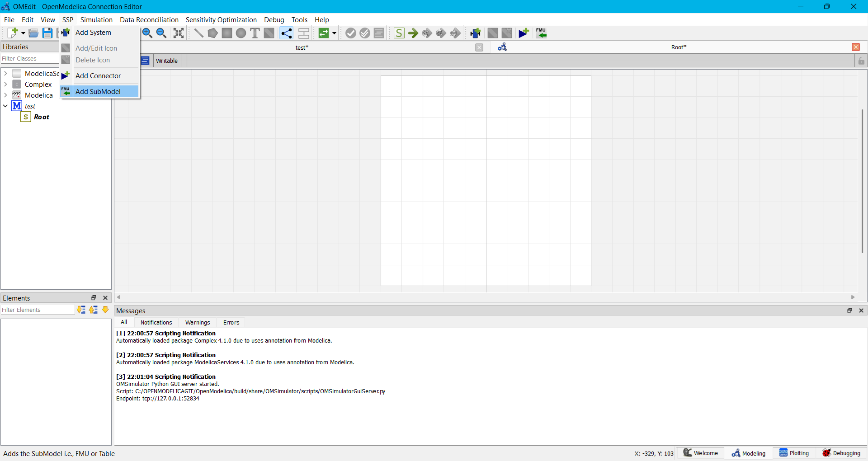This screenshot has height=461, width=868.
Task: Toggle the Text View button beside Writable
Action: 145,61
